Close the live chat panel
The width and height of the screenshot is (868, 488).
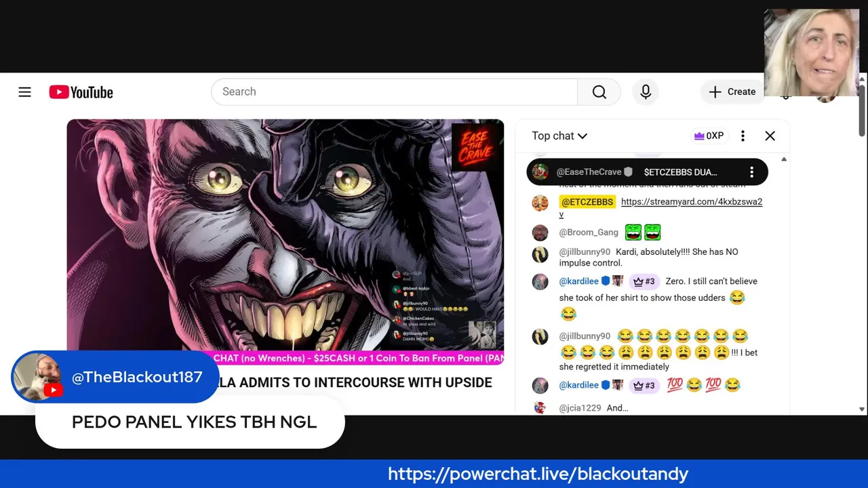pyautogui.click(x=770, y=136)
